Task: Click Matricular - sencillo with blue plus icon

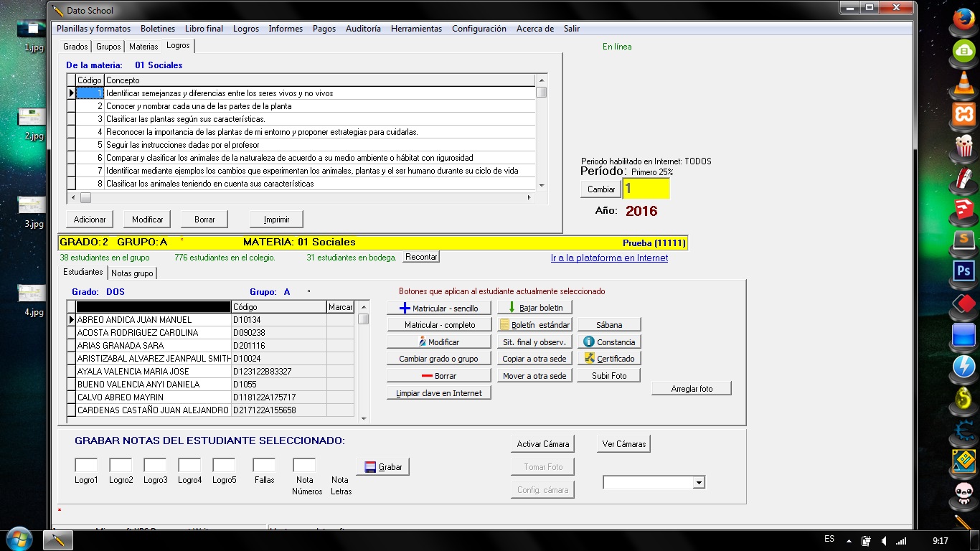Action: [439, 308]
